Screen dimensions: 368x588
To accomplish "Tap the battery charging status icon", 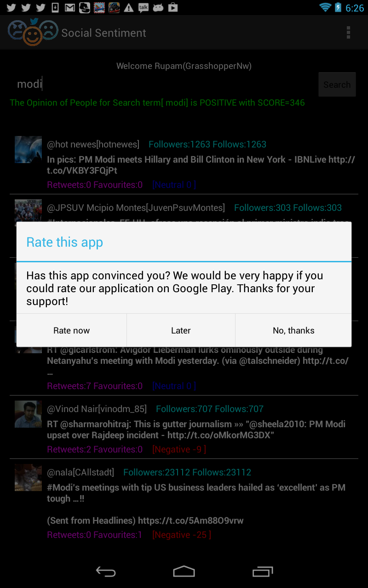I will pos(338,8).
